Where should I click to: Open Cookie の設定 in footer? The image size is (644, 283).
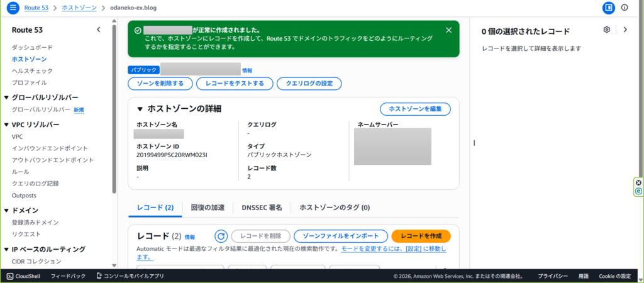pyautogui.click(x=614, y=275)
